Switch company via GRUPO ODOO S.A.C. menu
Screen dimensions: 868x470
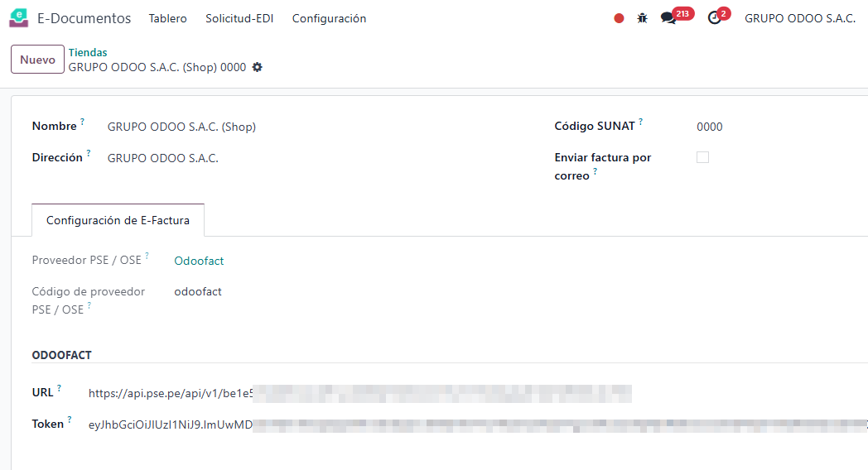(800, 18)
